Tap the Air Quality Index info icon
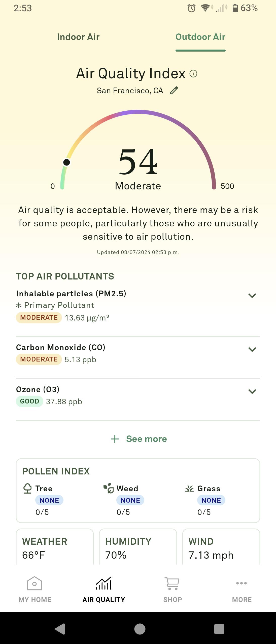This screenshot has width=276, height=644. point(193,74)
